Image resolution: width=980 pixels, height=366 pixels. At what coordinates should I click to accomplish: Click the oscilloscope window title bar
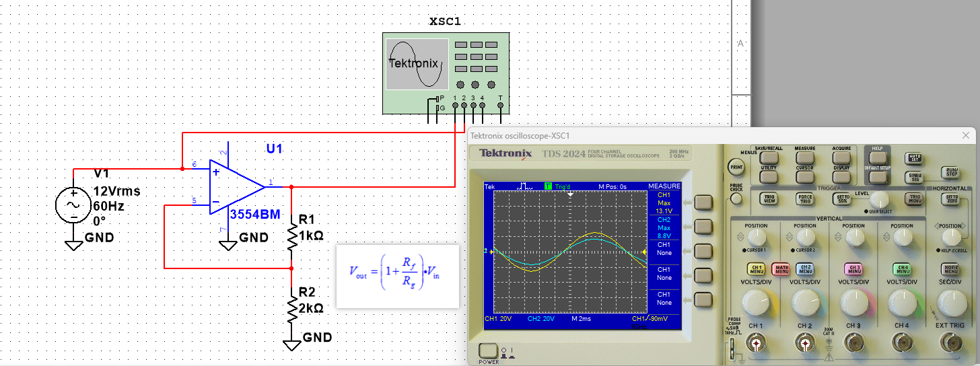click(721, 135)
